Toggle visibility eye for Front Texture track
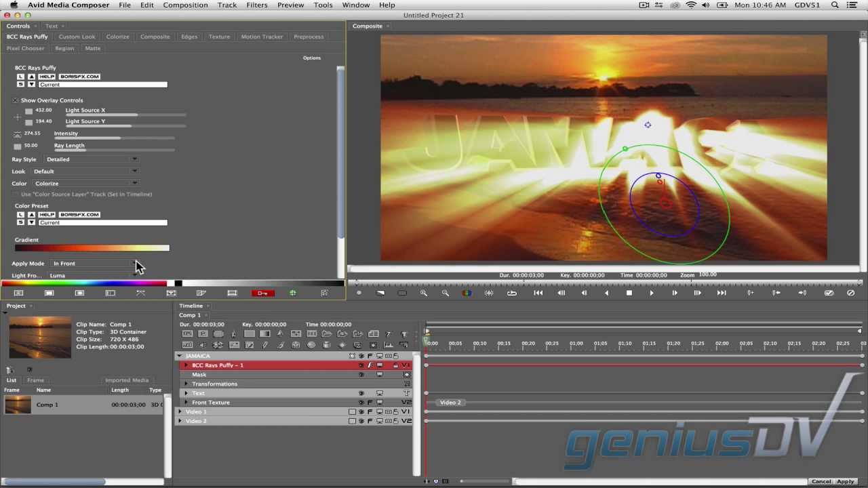The width and height of the screenshot is (868, 488). 361,403
